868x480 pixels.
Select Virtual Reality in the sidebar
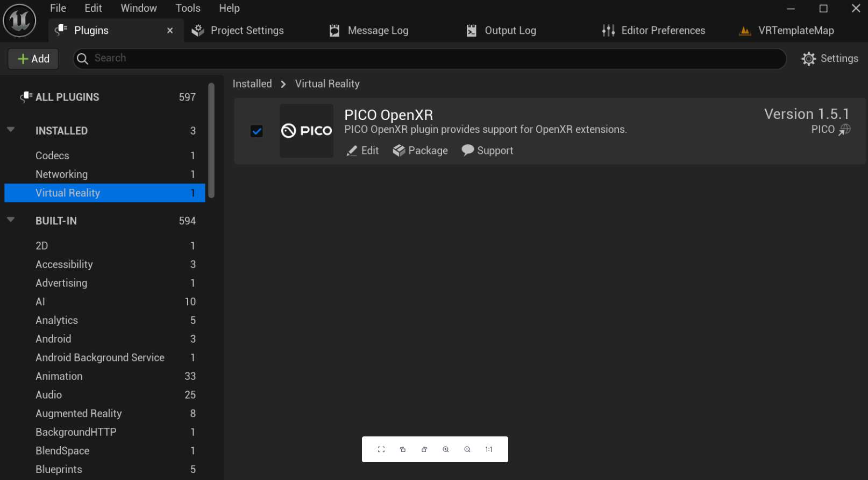click(105, 193)
